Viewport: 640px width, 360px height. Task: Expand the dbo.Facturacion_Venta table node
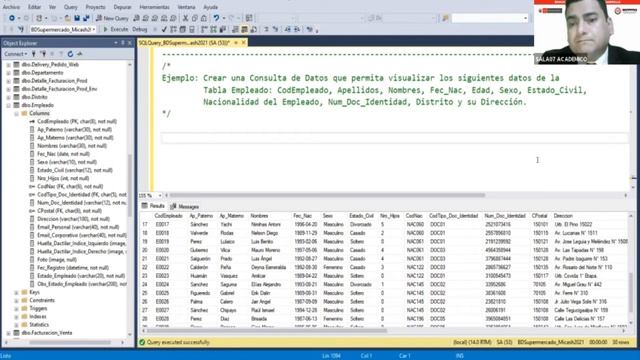[x=8, y=333]
